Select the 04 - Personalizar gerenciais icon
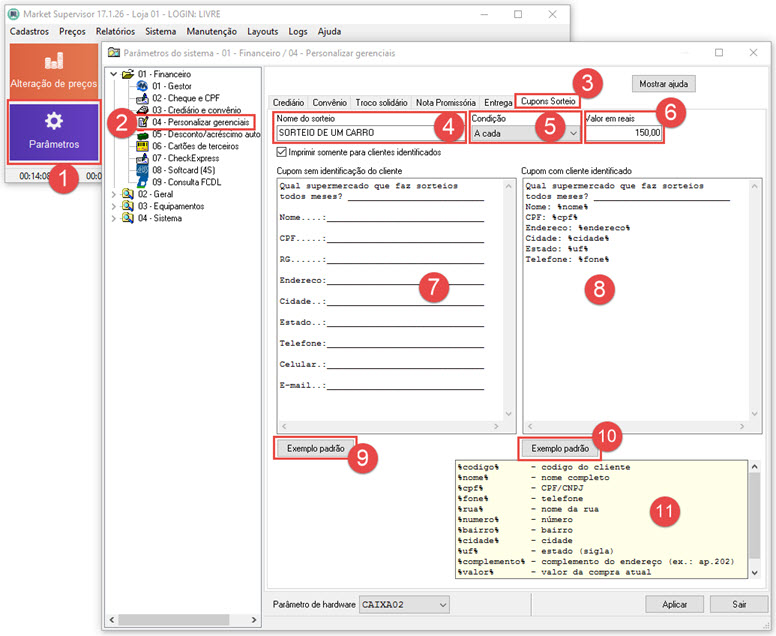776x636 pixels. click(x=143, y=122)
